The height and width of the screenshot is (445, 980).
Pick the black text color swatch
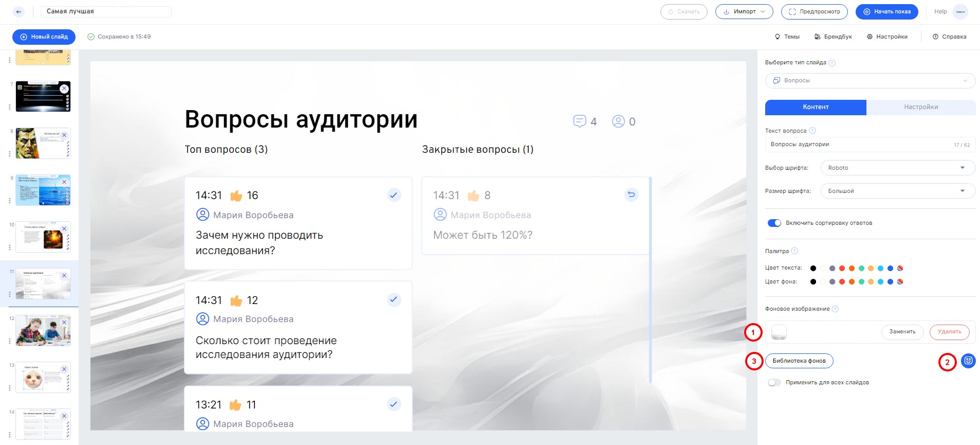point(813,268)
